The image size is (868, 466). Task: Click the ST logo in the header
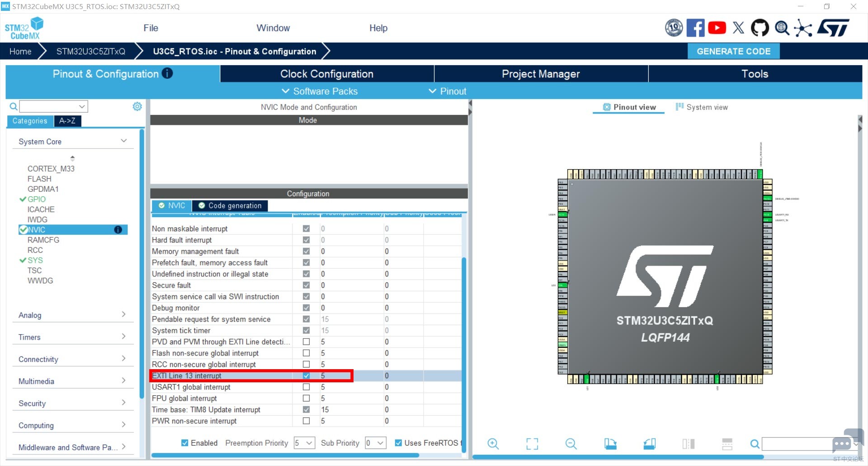coord(833,28)
